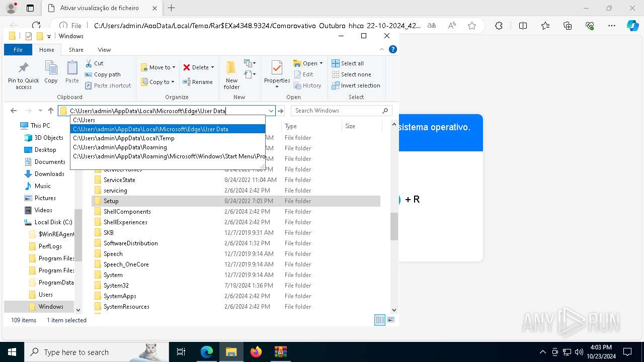Viewport: 644px width, 362px height.
Task: Open Explorer Help question icon
Action: coord(393,49)
